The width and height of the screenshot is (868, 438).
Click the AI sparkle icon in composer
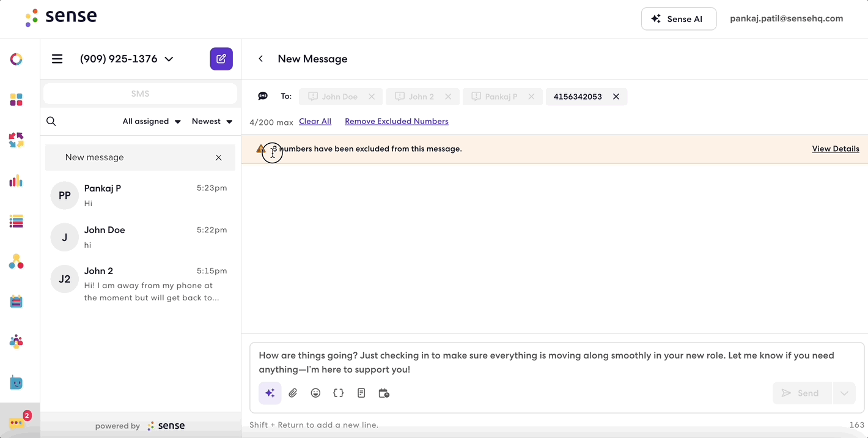(x=270, y=393)
